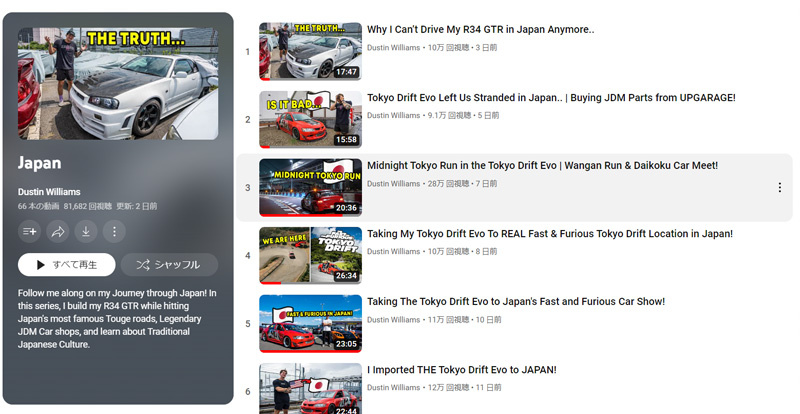Click Dustin Williams channel under Midnight Tokyo Run
This screenshot has height=414, width=800.
pyautogui.click(x=393, y=183)
